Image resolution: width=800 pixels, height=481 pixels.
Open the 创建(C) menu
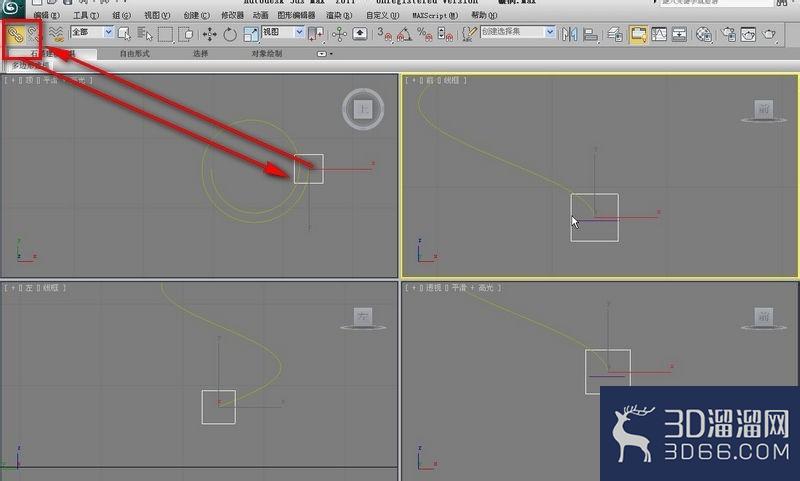(196, 15)
